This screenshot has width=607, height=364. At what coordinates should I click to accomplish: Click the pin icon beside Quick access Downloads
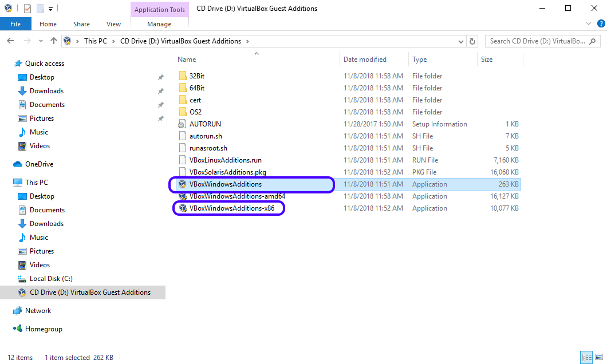[x=160, y=91]
